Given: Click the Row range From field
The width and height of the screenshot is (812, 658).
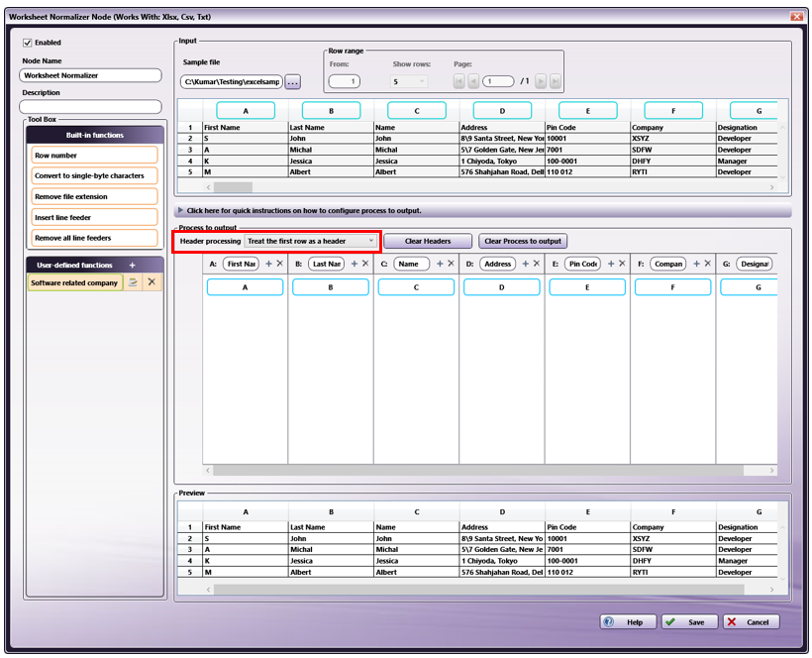Looking at the screenshot, I should pos(345,81).
